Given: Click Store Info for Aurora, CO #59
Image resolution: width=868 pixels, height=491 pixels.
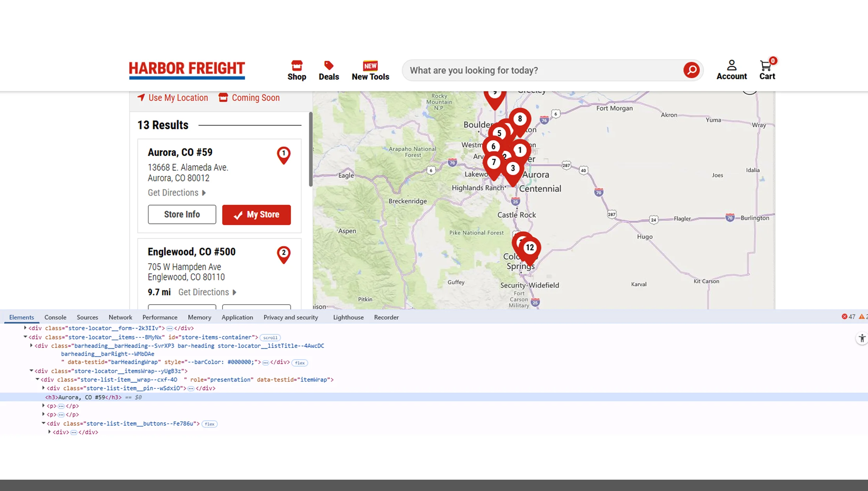Looking at the screenshot, I should coord(182,214).
